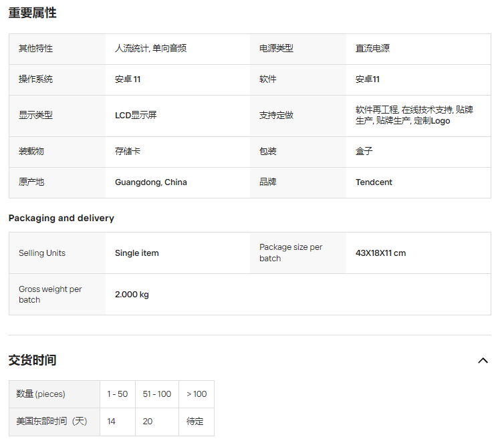Click the Packaging and delivery heading

coord(61,218)
